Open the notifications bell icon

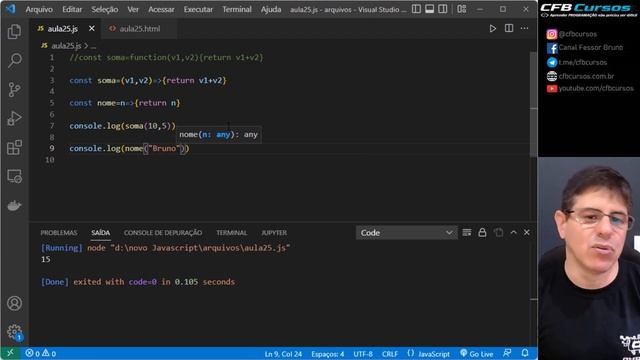tap(525, 353)
